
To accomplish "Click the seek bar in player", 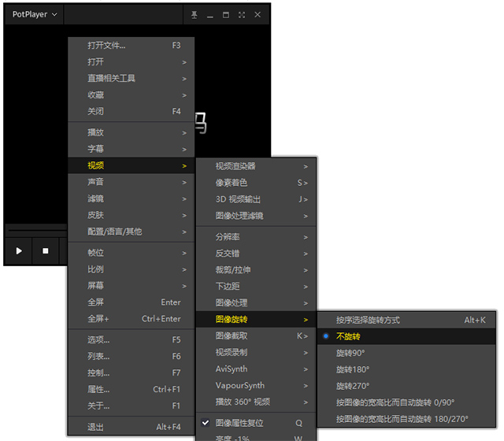I will click(x=37, y=230).
